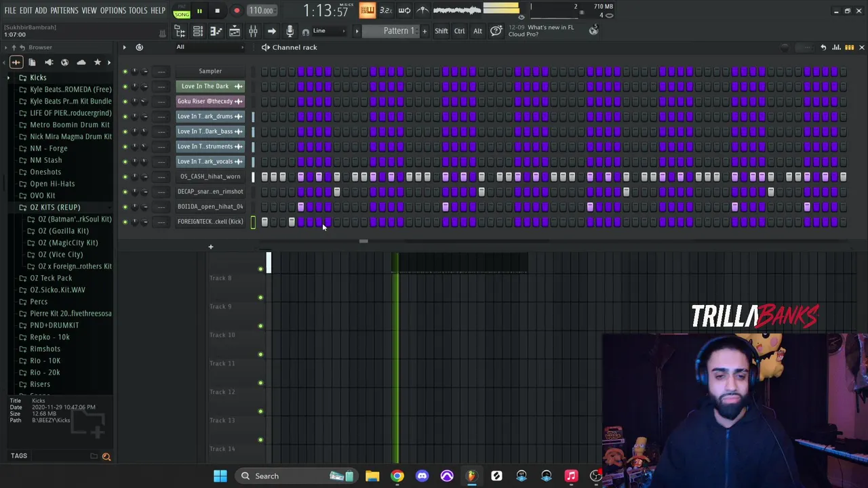Screen dimensions: 868x488
Task: Mute the DECAP snare rimshot channel
Action: pyautogui.click(x=125, y=192)
